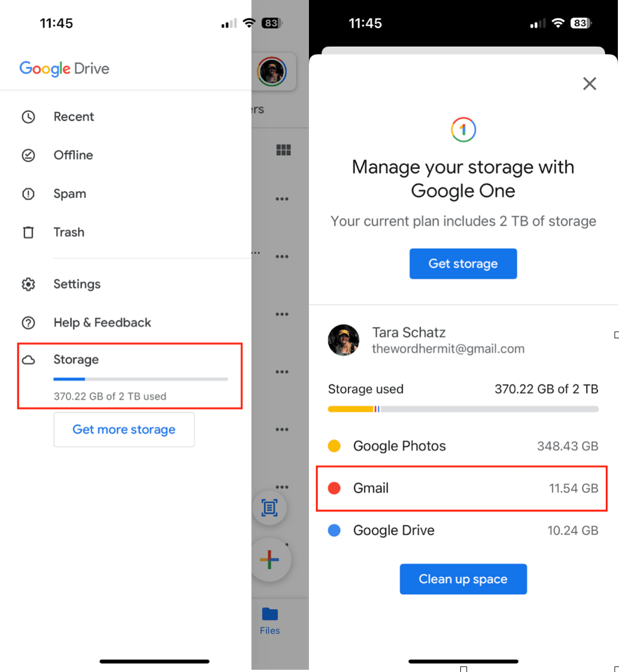Open Help & Feedback question icon

tap(28, 323)
